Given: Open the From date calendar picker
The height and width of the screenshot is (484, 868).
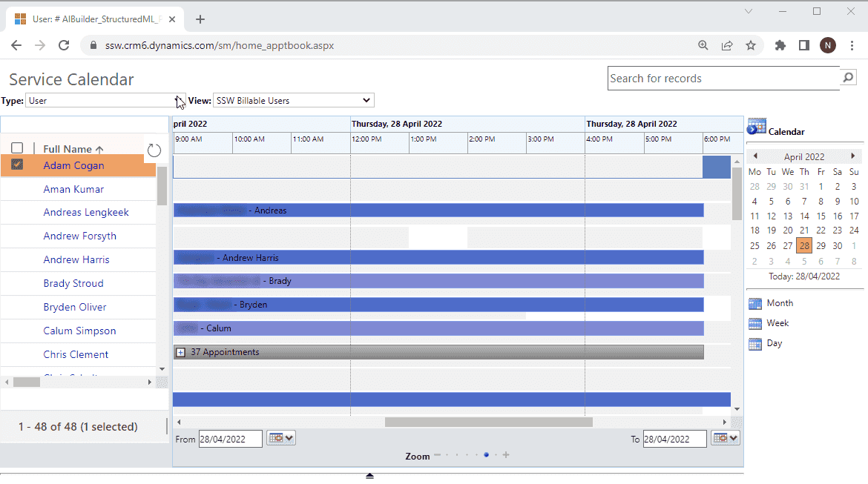Looking at the screenshot, I should point(280,438).
